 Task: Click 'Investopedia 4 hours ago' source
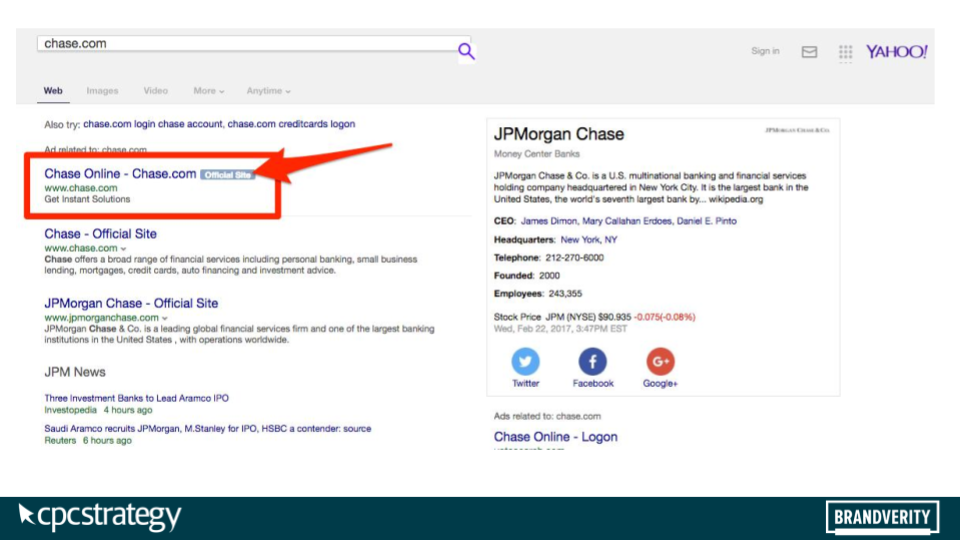pyautogui.click(x=98, y=410)
